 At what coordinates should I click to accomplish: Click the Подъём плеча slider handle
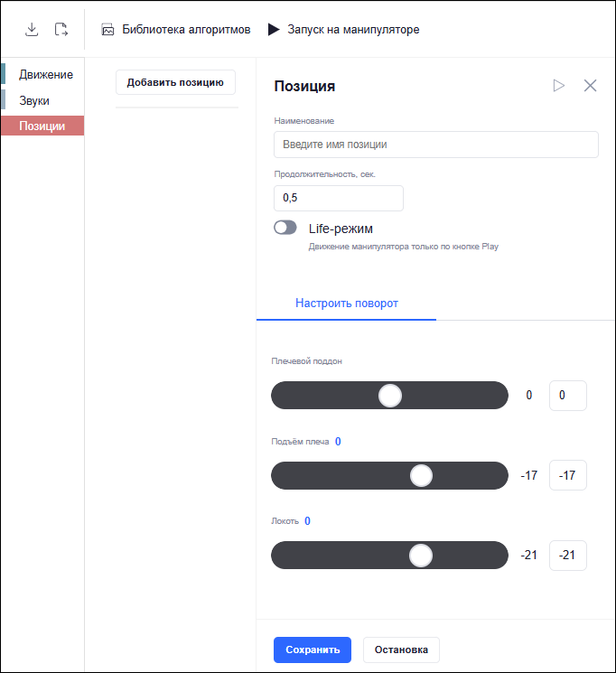tap(422, 475)
